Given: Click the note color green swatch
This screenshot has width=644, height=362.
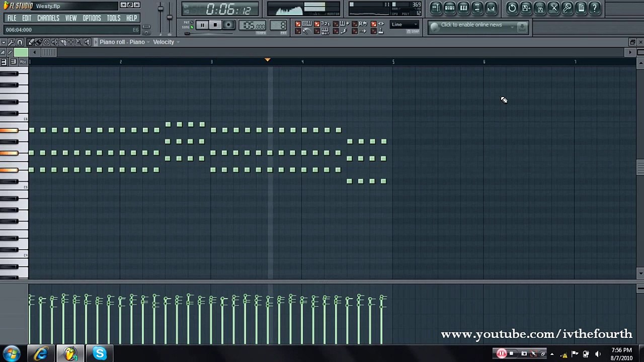Looking at the screenshot, I should [x=21, y=52].
